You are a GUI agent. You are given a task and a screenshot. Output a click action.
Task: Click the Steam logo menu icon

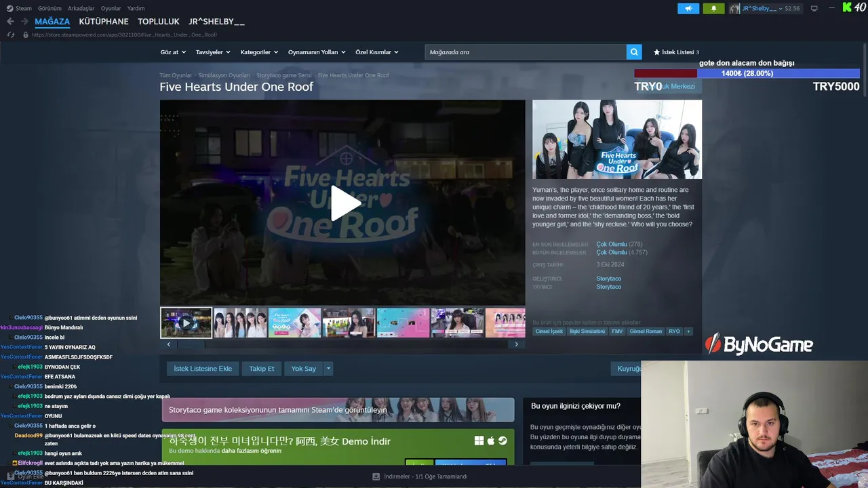coord(9,9)
